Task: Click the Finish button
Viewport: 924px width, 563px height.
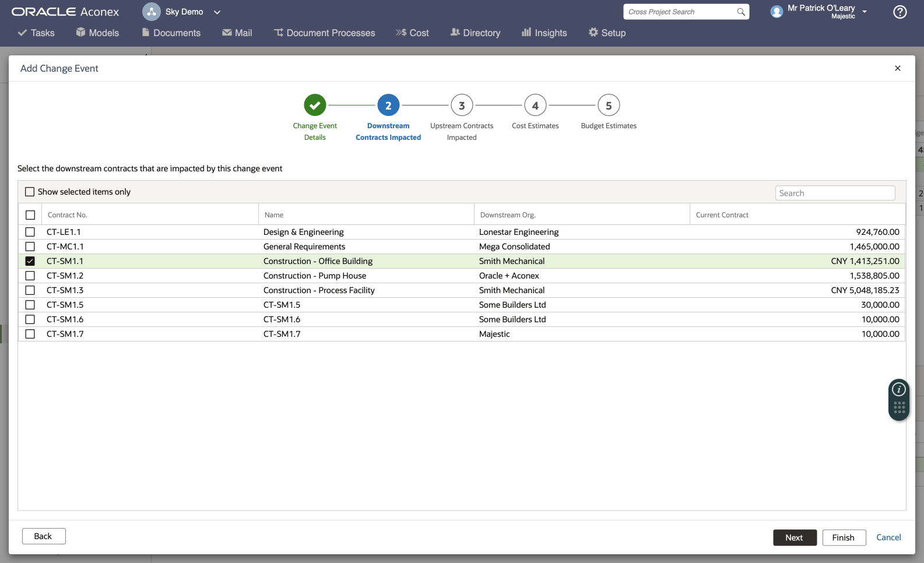Action: pyautogui.click(x=844, y=537)
